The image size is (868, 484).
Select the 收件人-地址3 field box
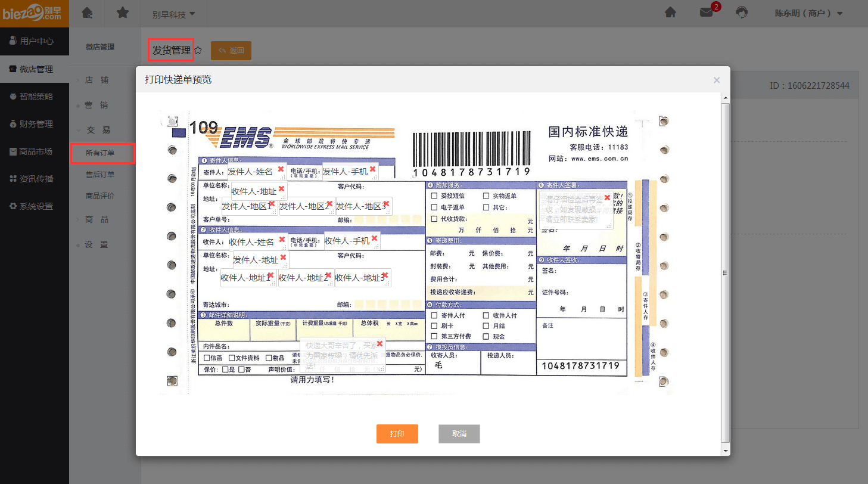(363, 278)
